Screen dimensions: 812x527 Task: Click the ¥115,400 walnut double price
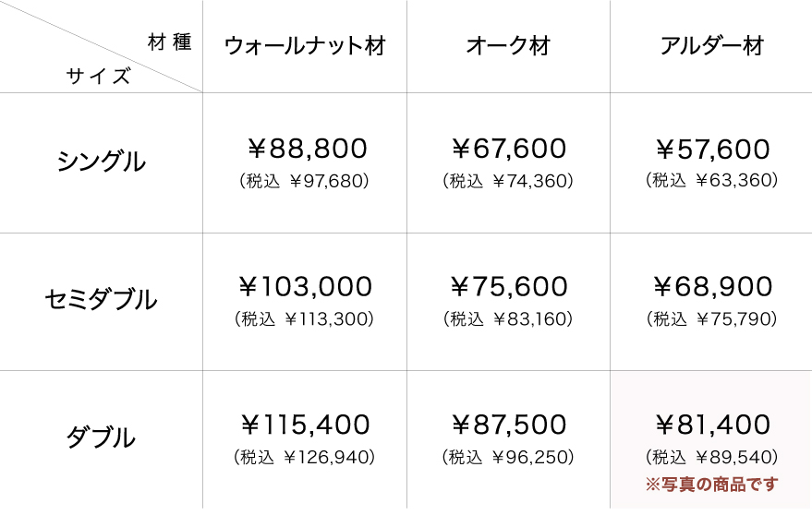tap(305, 425)
